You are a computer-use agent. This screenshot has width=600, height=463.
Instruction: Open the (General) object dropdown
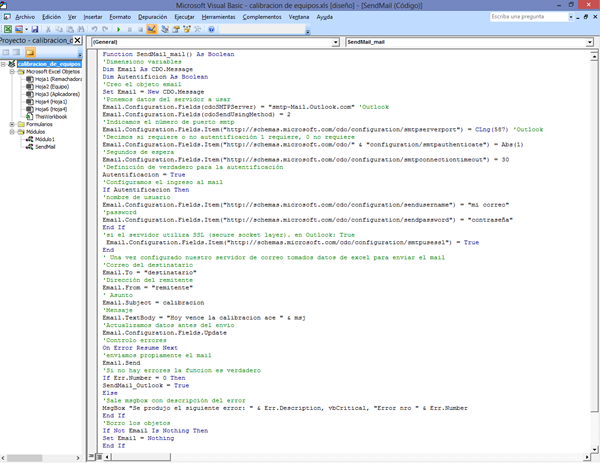336,43
